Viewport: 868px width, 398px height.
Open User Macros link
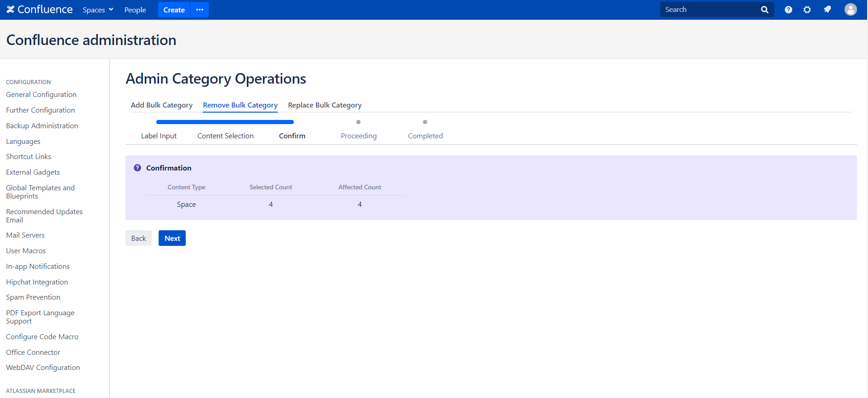coord(26,251)
